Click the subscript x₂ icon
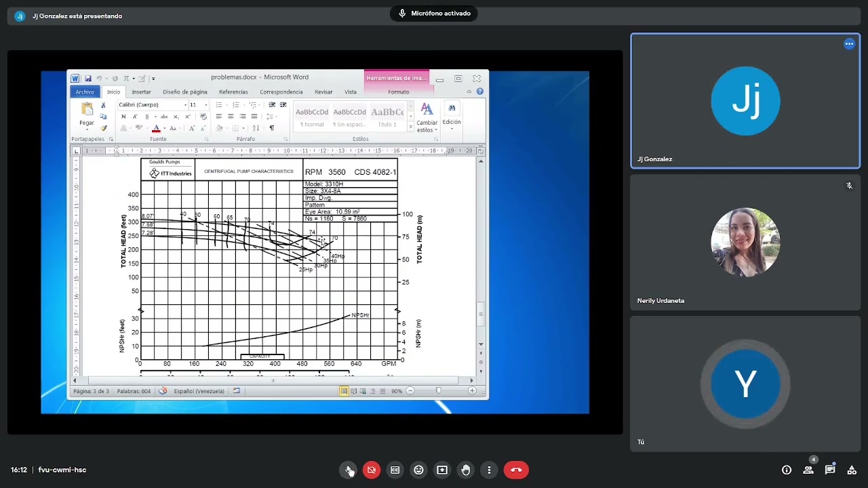 coord(176,117)
